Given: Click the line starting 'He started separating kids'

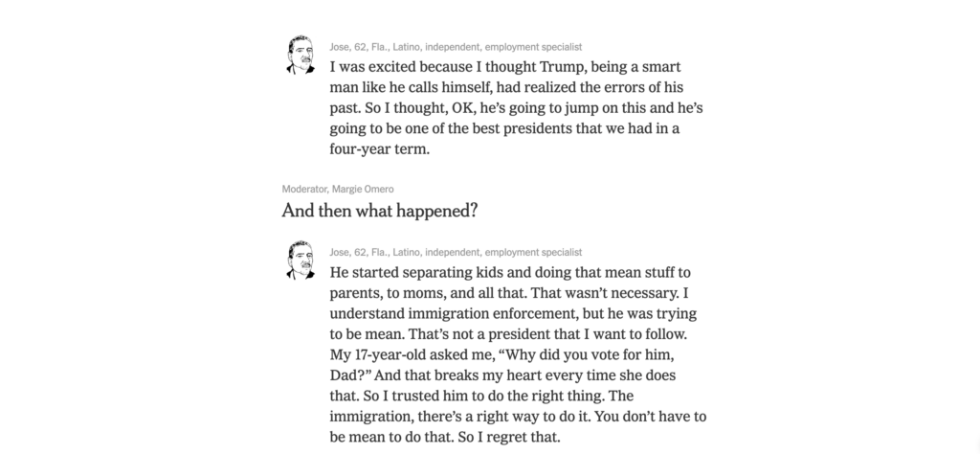Looking at the screenshot, I should pyautogui.click(x=510, y=273).
